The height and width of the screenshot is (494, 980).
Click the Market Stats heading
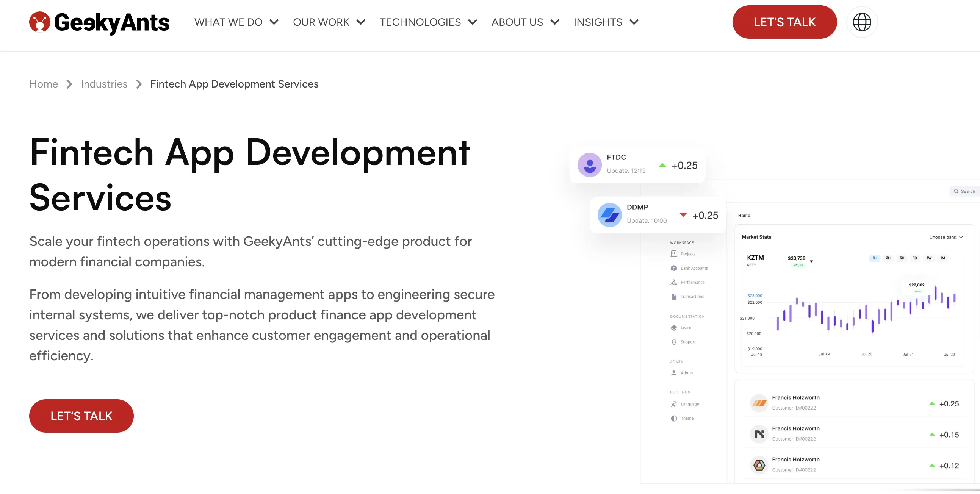[756, 237]
